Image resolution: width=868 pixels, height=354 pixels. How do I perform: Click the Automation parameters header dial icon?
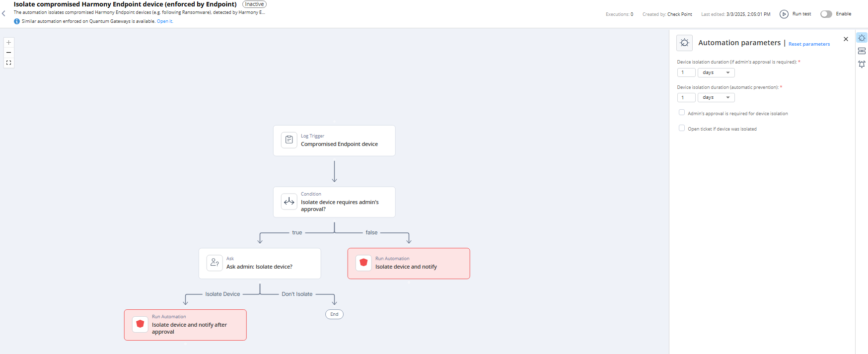pos(684,43)
